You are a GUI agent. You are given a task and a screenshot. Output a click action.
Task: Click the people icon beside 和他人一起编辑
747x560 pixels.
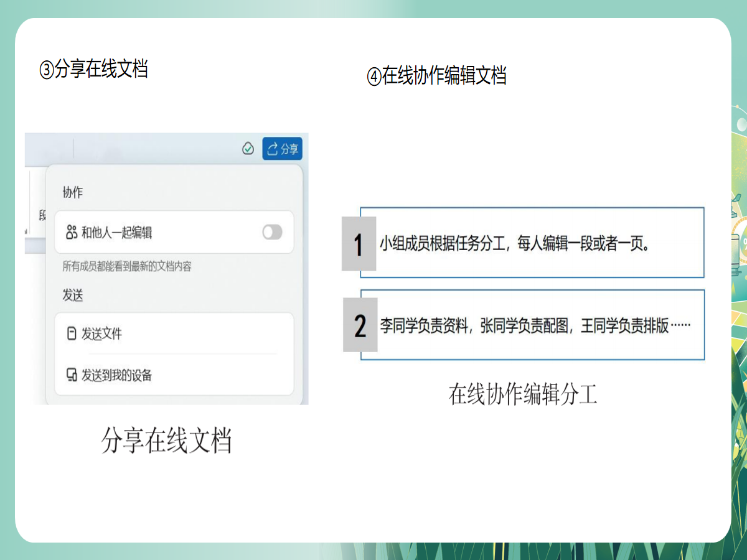[71, 233]
